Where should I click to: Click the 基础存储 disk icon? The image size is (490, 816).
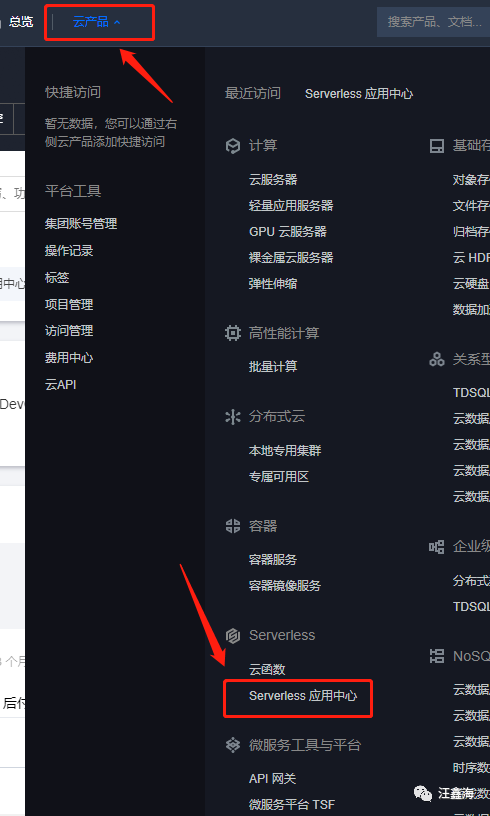[437, 146]
